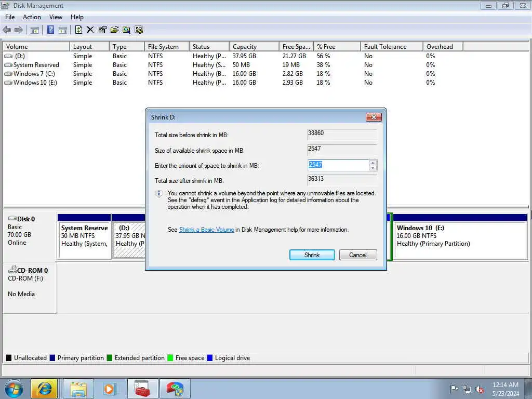
Task: Sort list by the Volume column header
Action: click(36, 46)
